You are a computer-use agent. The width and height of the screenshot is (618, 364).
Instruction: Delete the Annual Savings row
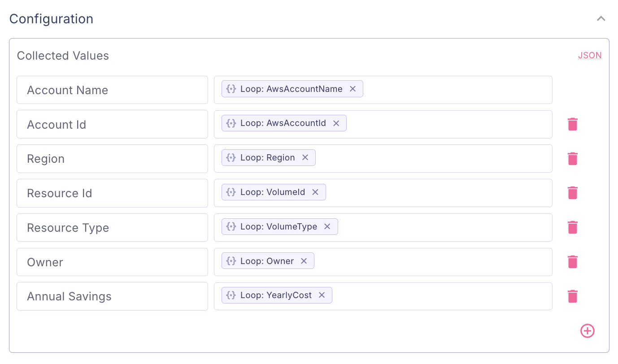[x=572, y=296]
